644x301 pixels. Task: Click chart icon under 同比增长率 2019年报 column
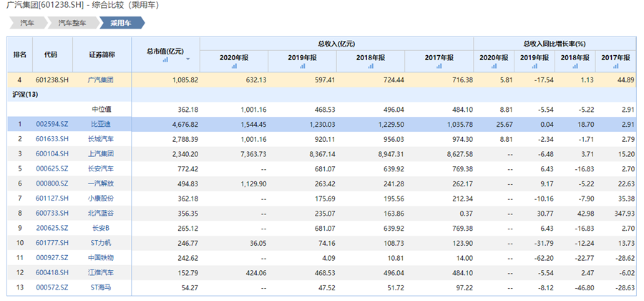point(535,66)
